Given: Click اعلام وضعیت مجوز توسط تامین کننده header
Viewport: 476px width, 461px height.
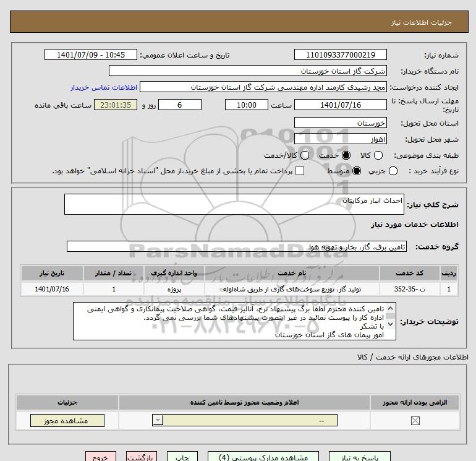Looking at the screenshot, I should click(244, 402).
